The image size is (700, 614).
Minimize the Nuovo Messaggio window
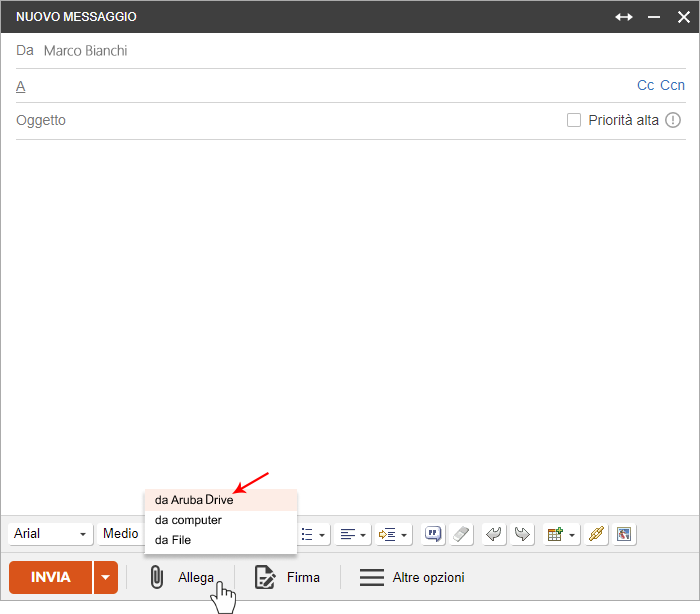(654, 17)
